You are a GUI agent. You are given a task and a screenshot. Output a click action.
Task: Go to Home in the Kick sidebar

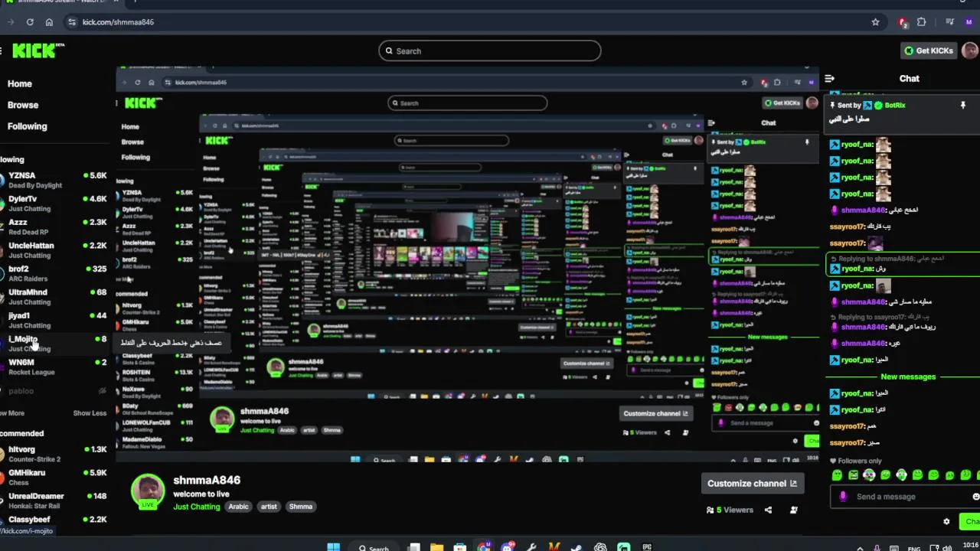point(20,84)
